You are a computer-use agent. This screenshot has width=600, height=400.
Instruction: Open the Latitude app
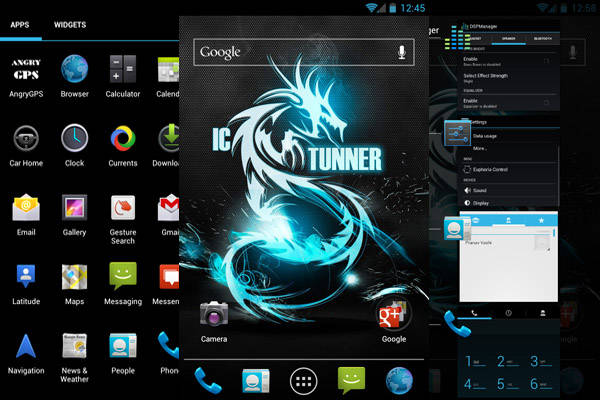coord(26,284)
